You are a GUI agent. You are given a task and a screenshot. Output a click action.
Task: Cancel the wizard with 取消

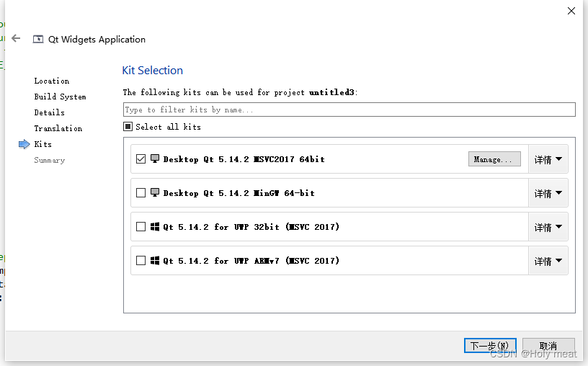point(548,345)
